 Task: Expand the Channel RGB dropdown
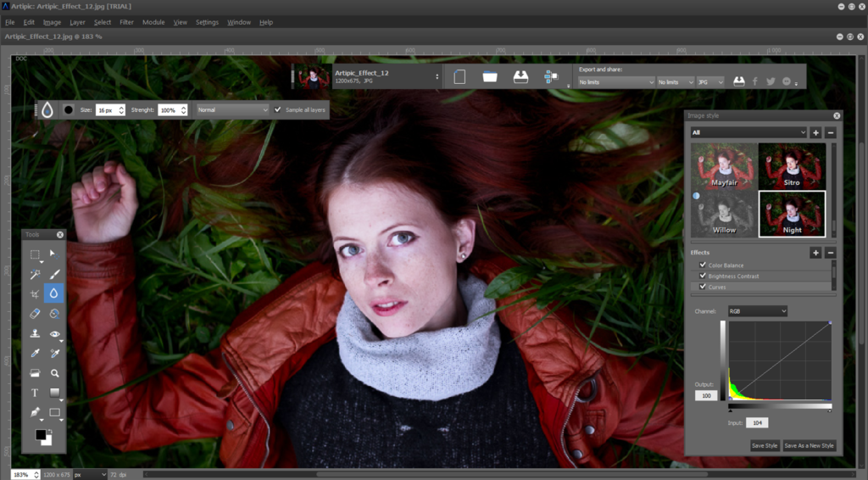[757, 311]
